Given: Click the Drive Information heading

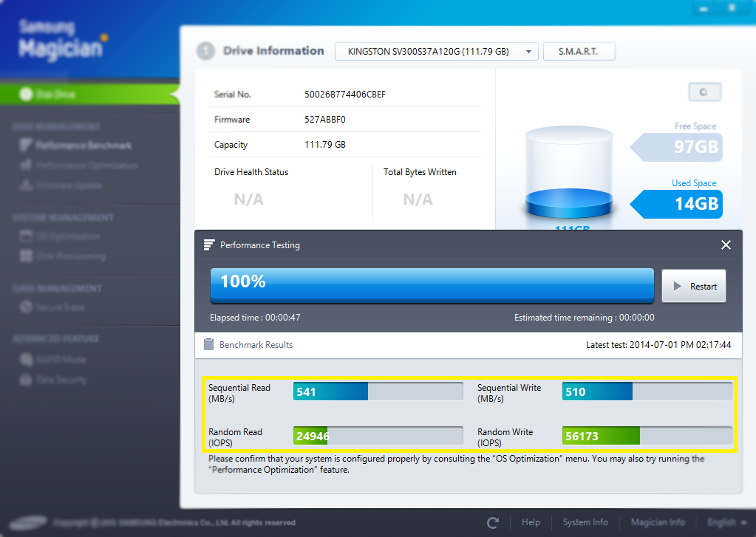Looking at the screenshot, I should [273, 51].
